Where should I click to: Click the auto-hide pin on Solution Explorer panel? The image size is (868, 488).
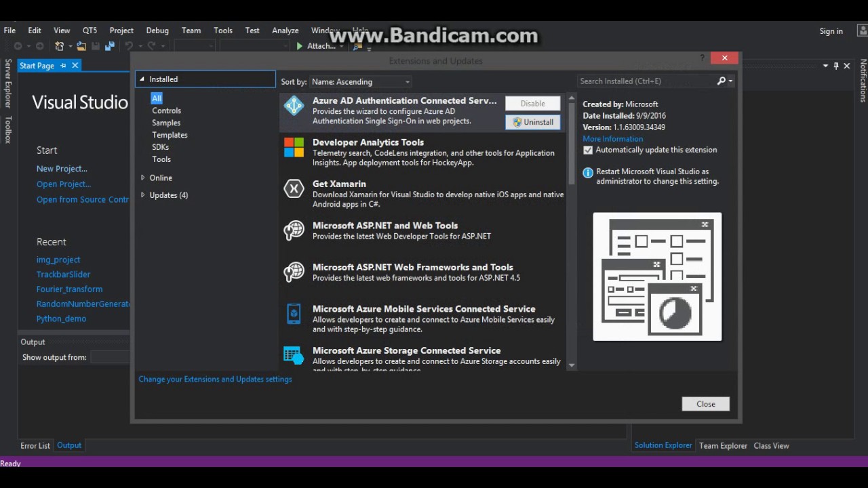click(836, 66)
